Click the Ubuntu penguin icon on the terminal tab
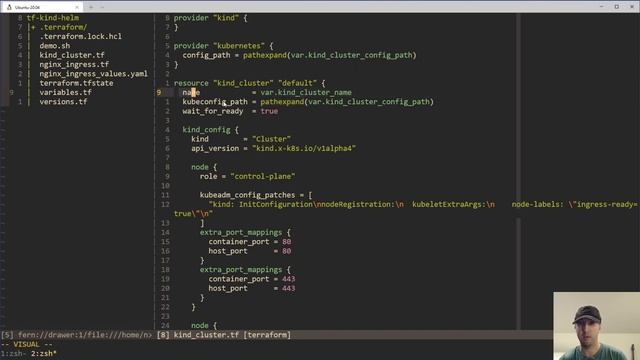 9,7
